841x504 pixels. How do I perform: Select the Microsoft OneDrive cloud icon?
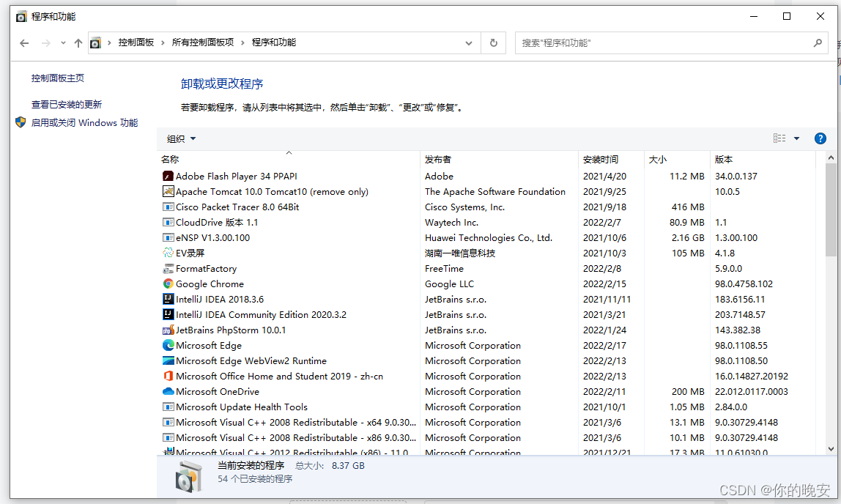[168, 391]
